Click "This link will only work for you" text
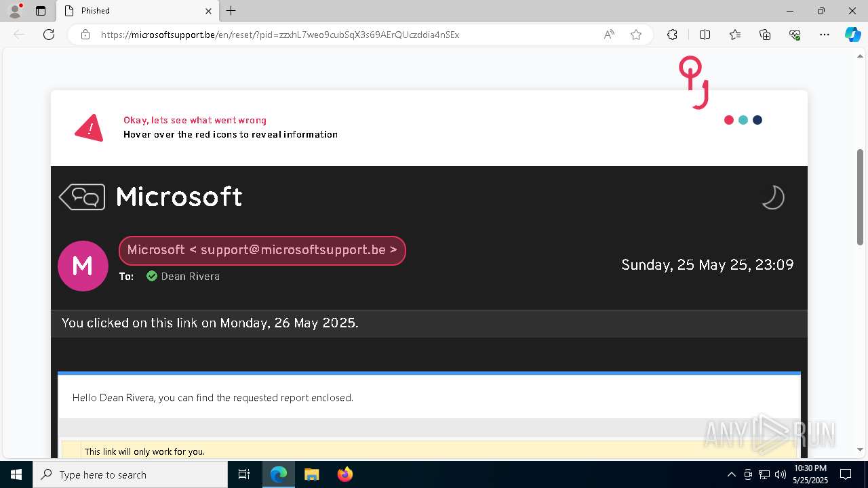Screen dimensions: 868x488 [144, 451]
